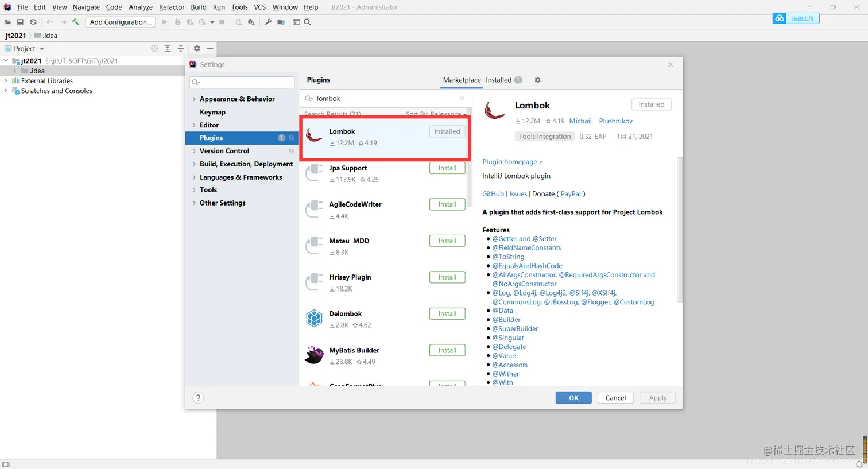This screenshot has height=469, width=868.
Task: Click the Run Anything toolbar icon
Action: 296,22
